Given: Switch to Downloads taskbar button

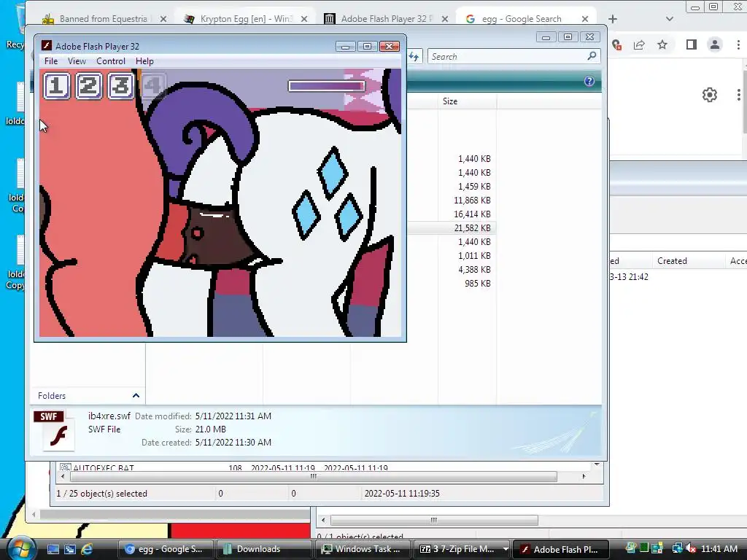Looking at the screenshot, I should coord(263,549).
